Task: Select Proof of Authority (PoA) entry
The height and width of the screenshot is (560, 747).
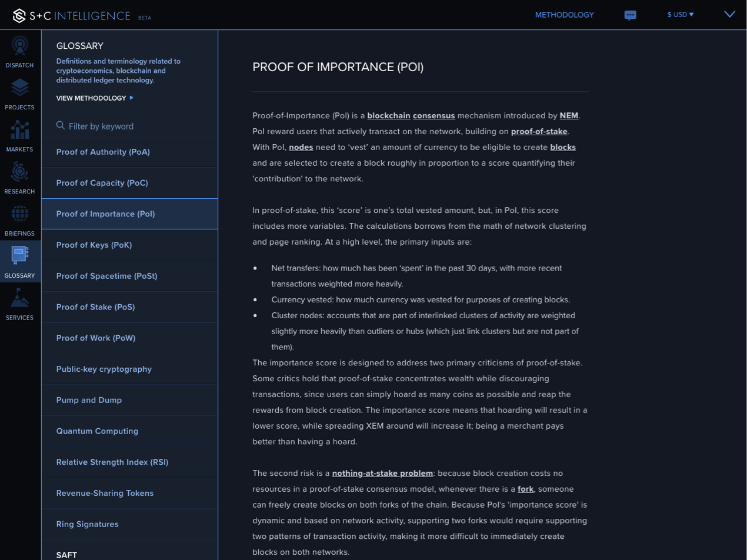Action: (x=129, y=152)
